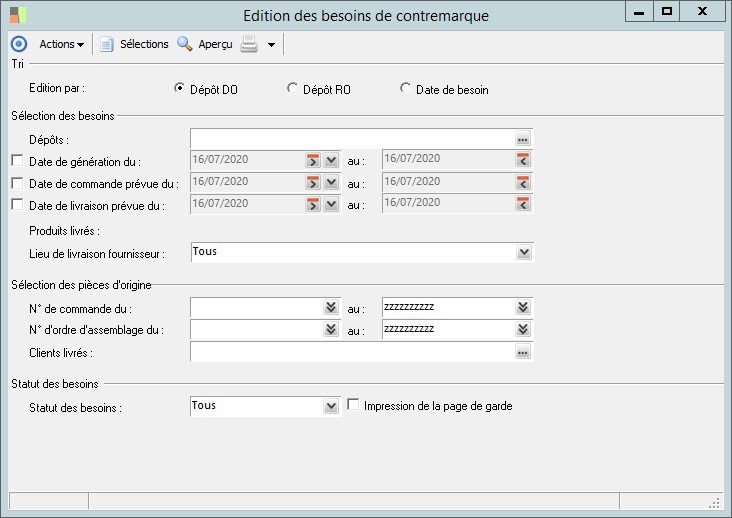
Task: Click the Aperçu button label
Action: point(215,44)
